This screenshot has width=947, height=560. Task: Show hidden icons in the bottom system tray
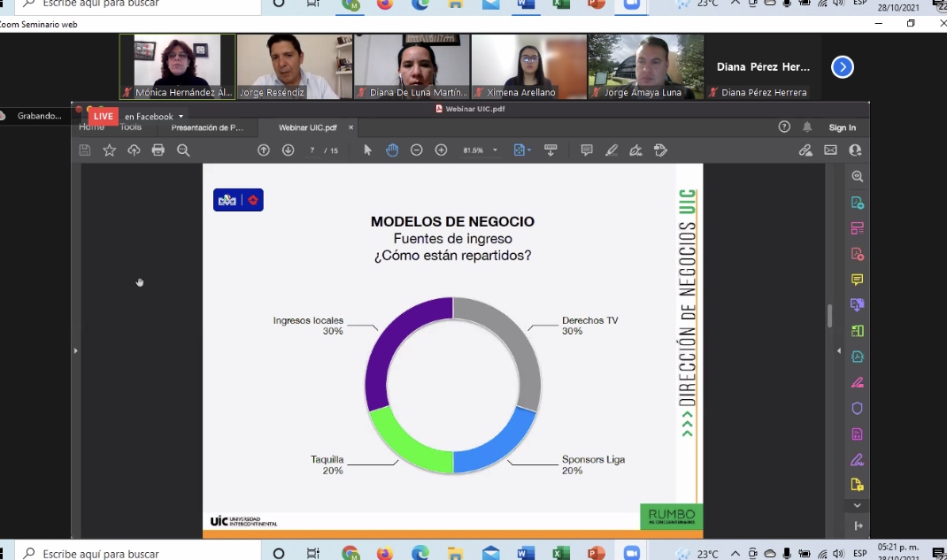735,553
